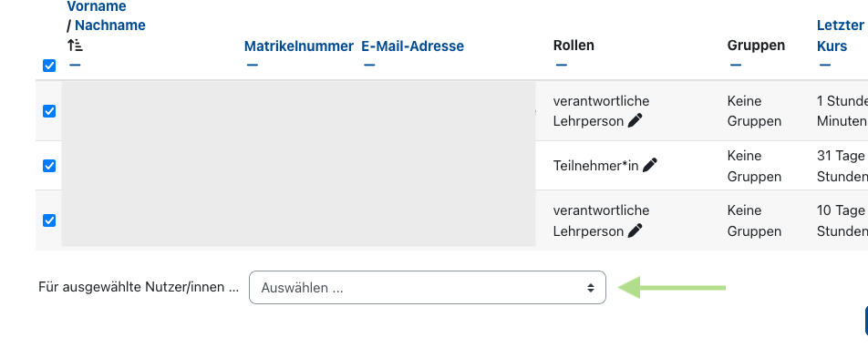This screenshot has height=348, width=868.
Task: Hide the Vorname / Nachname column dash icon
Action: point(75,65)
